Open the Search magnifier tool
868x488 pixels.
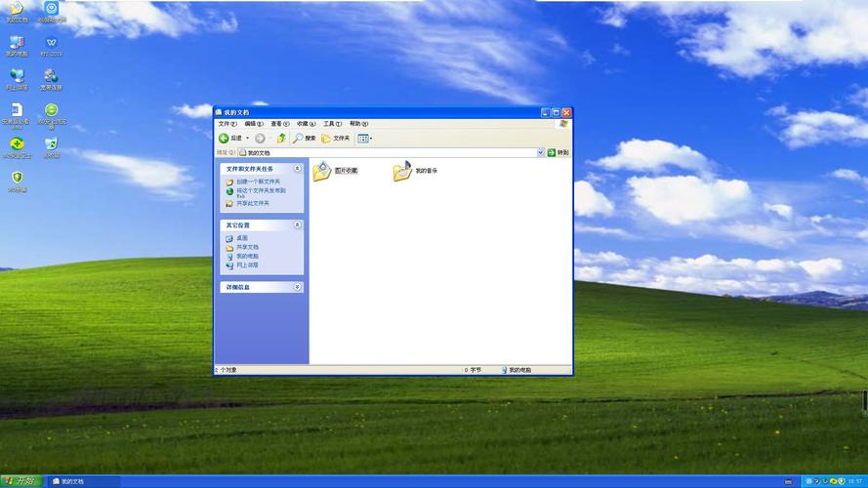click(x=304, y=139)
